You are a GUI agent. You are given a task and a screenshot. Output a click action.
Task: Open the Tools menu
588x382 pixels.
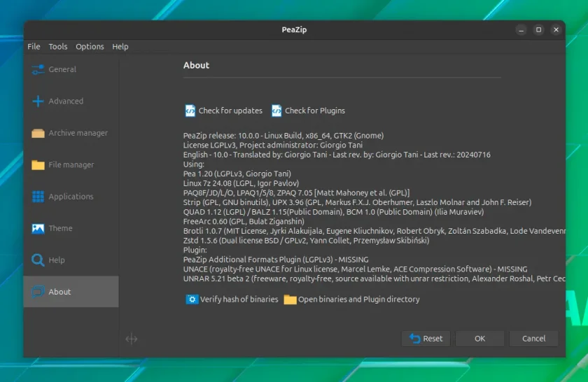pyautogui.click(x=57, y=46)
